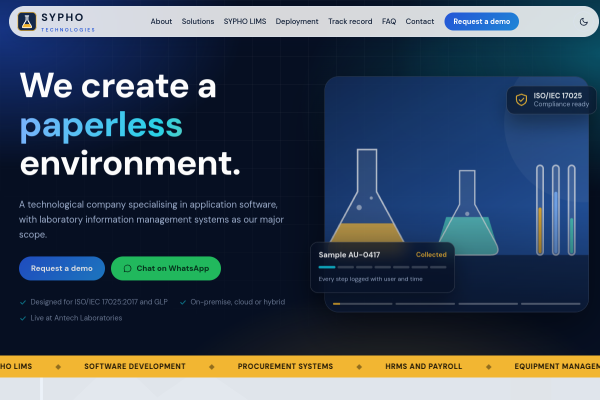600x400 pixels.
Task: Select the ISO/IEC 17025 Compliance ready badge
Action: click(551, 100)
